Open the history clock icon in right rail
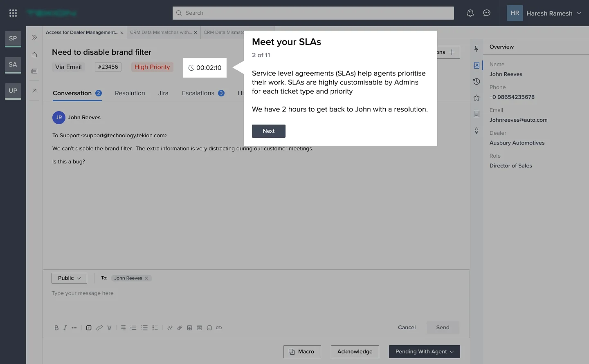Image resolution: width=589 pixels, height=364 pixels. pyautogui.click(x=477, y=82)
